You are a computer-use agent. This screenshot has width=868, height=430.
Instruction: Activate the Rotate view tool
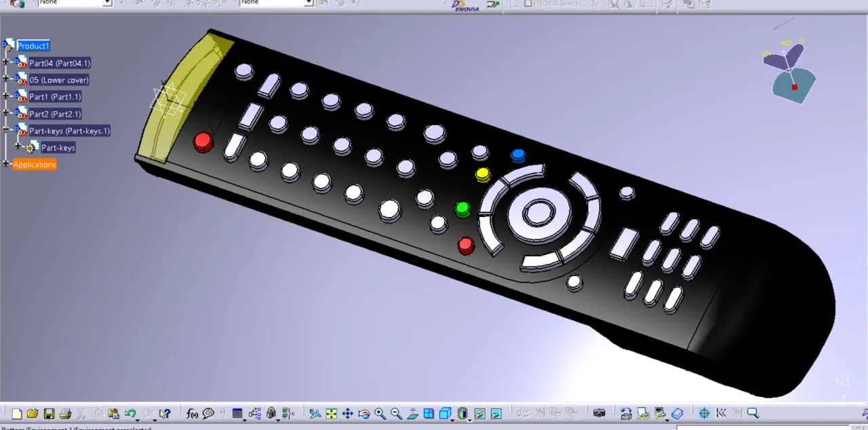tap(363, 414)
